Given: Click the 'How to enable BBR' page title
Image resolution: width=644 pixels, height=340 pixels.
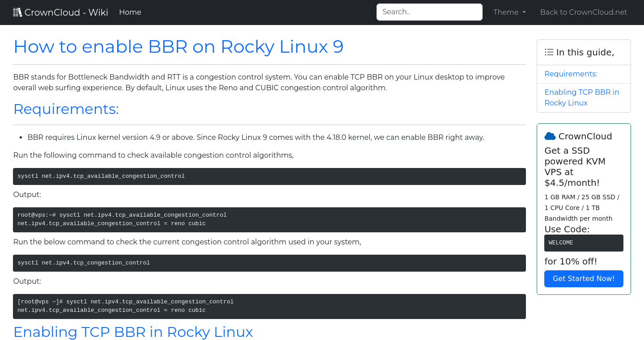Looking at the screenshot, I should 178,46.
